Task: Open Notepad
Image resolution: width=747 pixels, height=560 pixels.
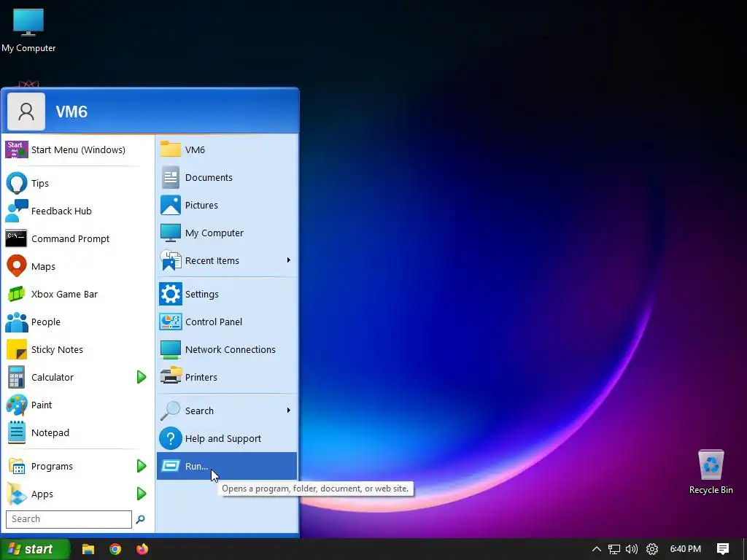Action: click(x=77, y=432)
